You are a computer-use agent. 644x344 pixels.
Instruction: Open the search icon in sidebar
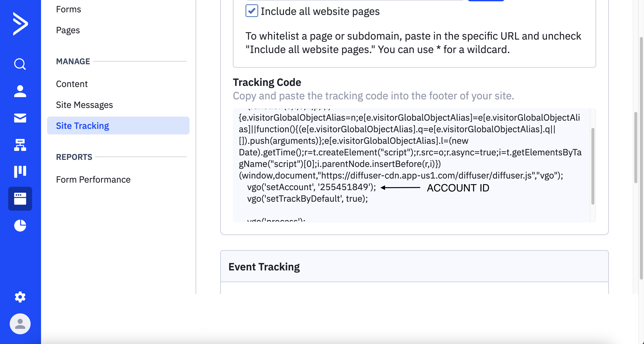(x=20, y=64)
